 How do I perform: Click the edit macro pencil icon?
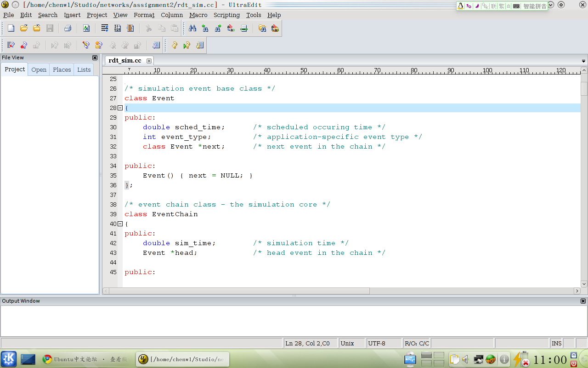(86, 45)
